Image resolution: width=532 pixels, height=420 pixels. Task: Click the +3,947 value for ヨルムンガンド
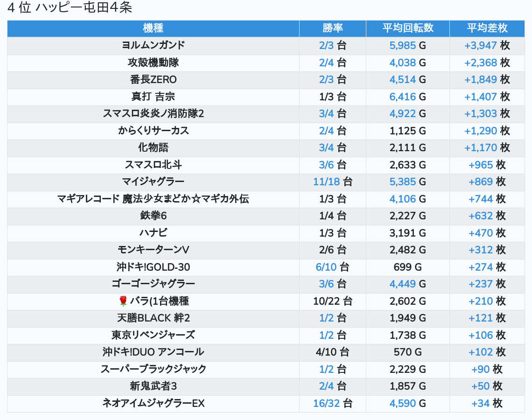tap(481, 45)
